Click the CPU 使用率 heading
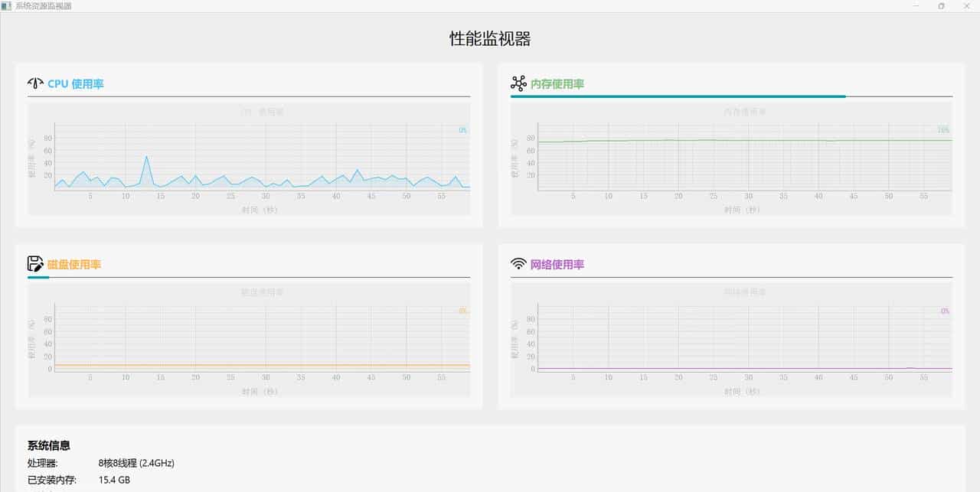 76,84
